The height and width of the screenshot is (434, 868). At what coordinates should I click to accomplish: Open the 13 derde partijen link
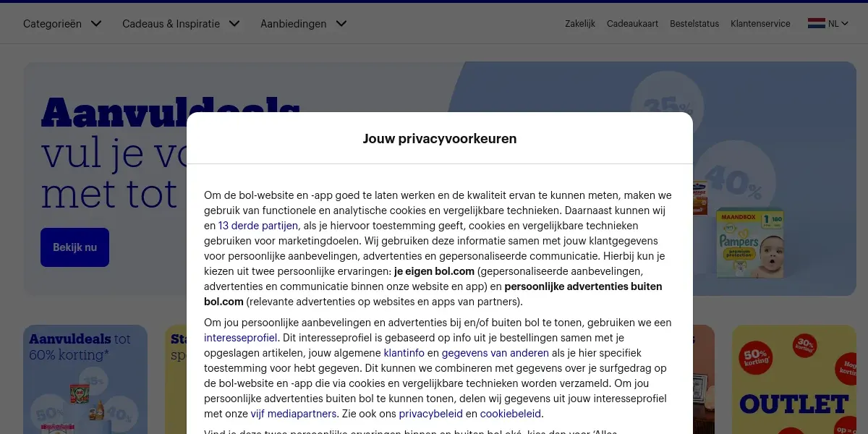point(248,226)
